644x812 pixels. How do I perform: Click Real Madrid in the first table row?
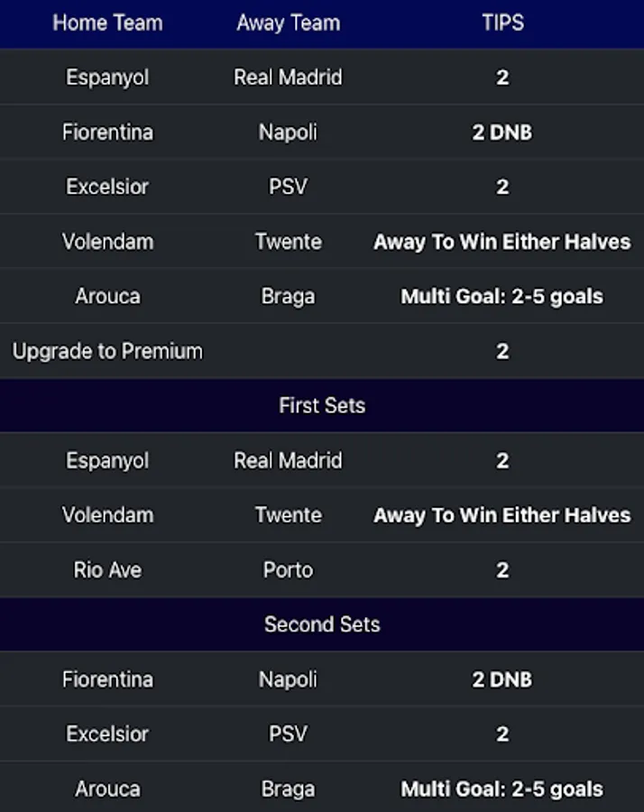(x=288, y=78)
